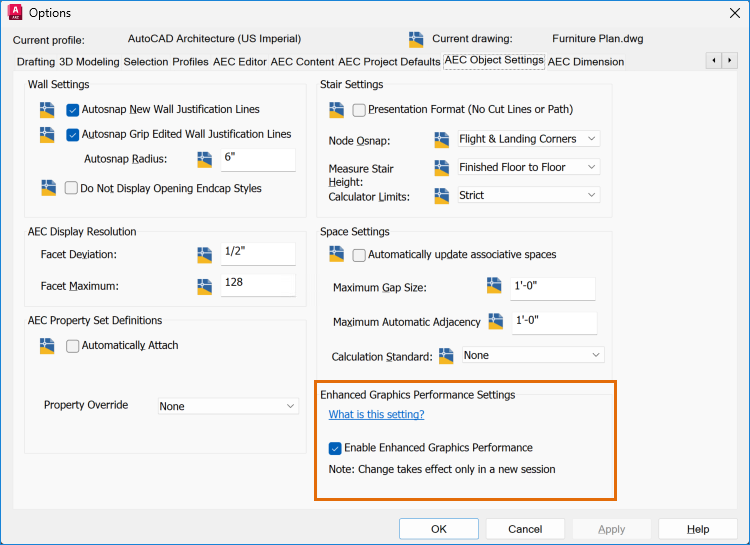
Task: Check Do Not Display Opening Endcap Styles
Action: 72,188
